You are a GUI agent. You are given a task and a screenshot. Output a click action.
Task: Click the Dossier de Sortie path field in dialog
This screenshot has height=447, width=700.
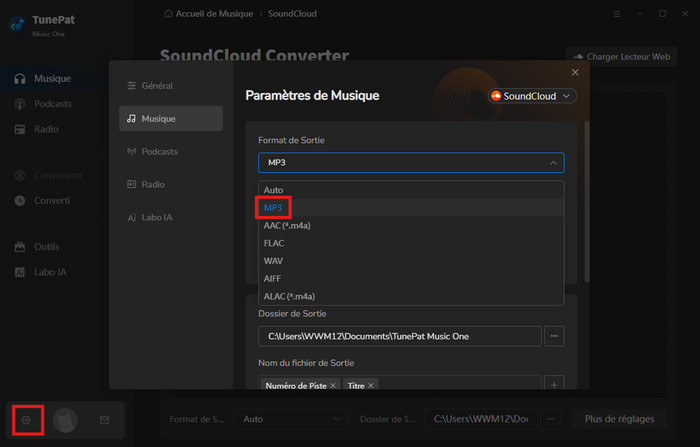click(400, 336)
